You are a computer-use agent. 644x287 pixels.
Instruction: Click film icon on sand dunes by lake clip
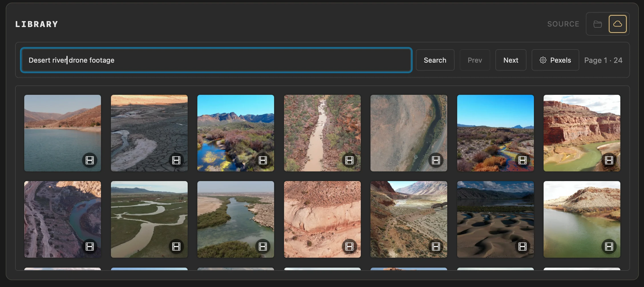(x=523, y=247)
